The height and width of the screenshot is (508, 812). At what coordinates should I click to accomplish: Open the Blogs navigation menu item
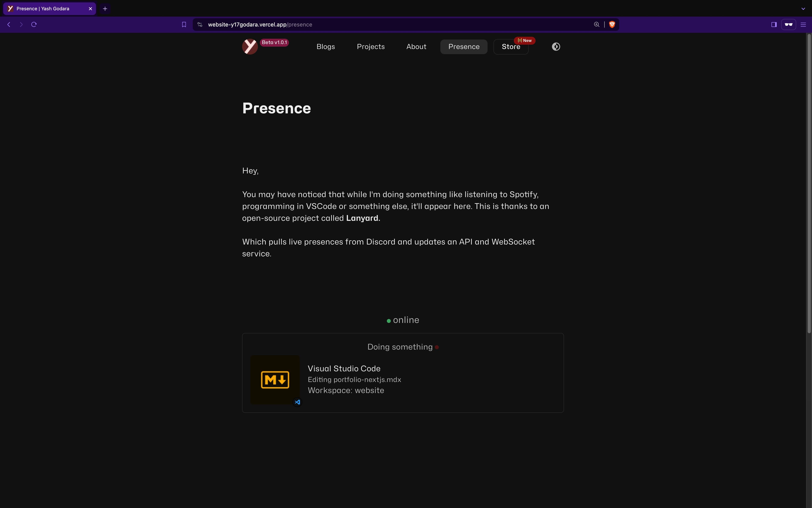point(326,47)
